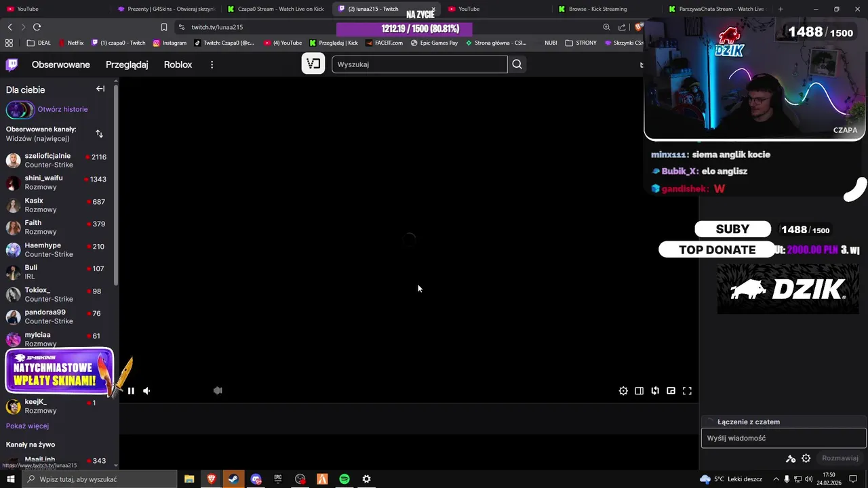Open the browser apps grid icon

tap(9, 43)
